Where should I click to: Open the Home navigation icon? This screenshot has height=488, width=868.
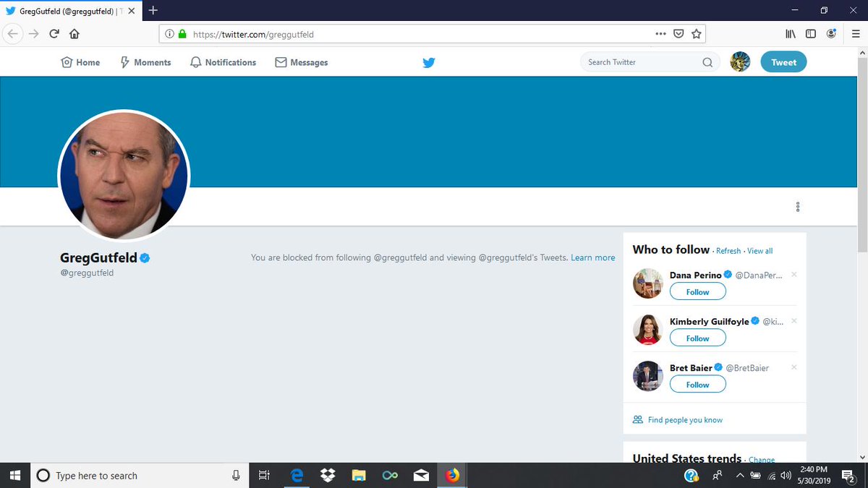(65, 62)
